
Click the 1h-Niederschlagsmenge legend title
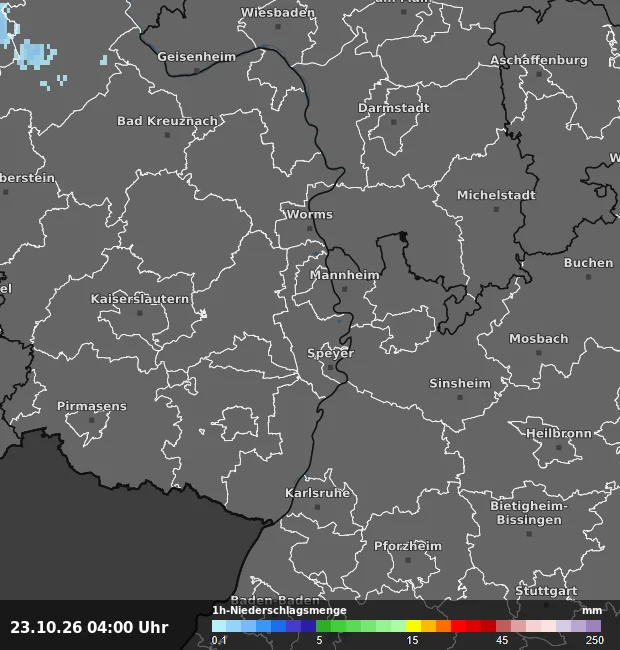[279, 610]
